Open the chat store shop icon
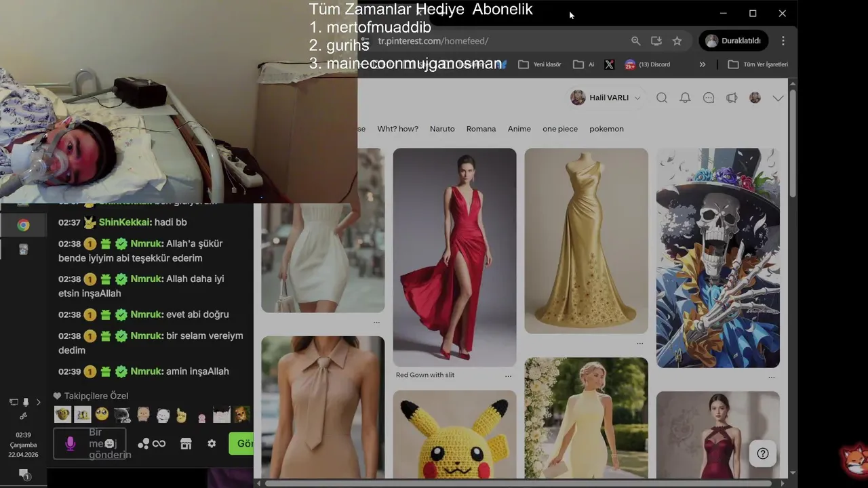 coord(186,444)
